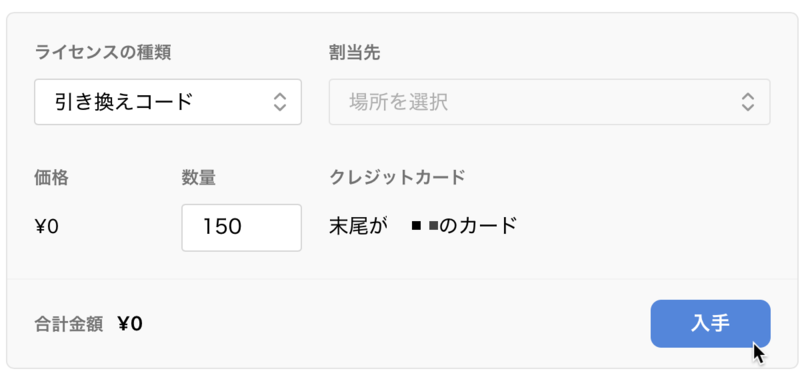
Task: Click the up-down chevron in 引き換えコード selector
Action: tap(280, 102)
